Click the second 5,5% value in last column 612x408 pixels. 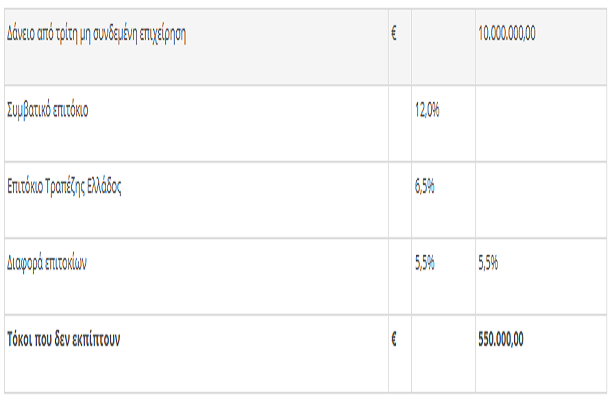488,263
